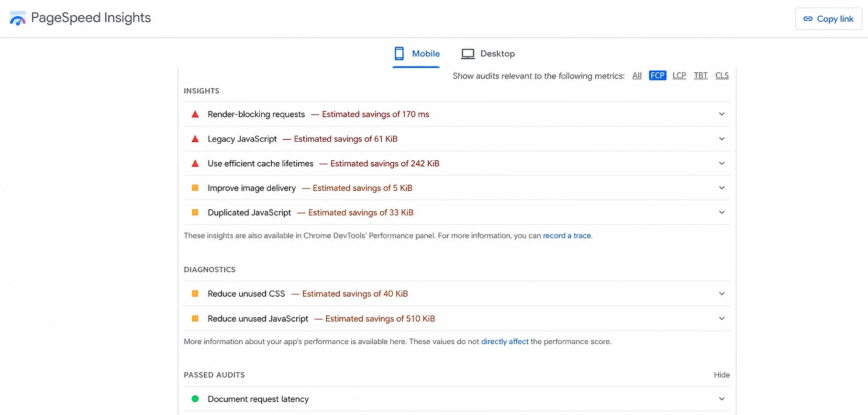Image resolution: width=868 pixels, height=415 pixels.
Task: Filter audits by LCP metric
Action: click(679, 76)
